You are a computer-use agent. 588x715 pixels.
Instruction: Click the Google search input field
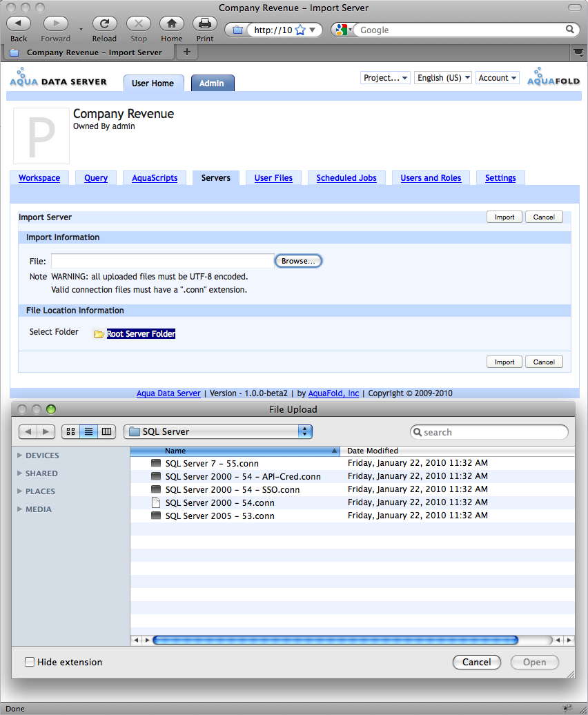tap(461, 30)
